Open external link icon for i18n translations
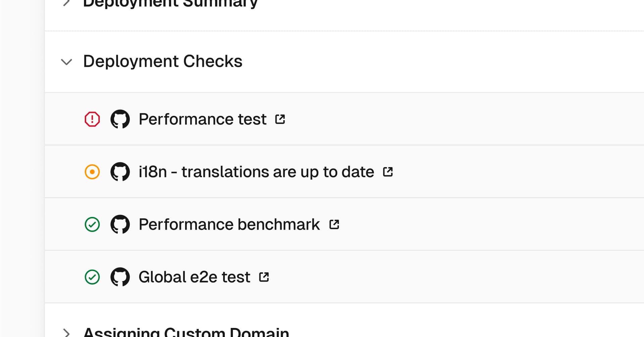 [388, 172]
